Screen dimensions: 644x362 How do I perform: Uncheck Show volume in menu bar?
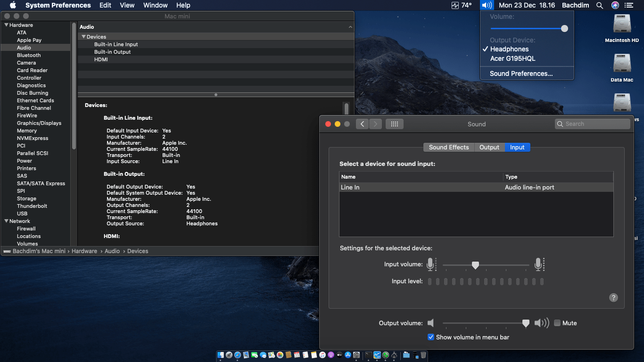point(431,337)
